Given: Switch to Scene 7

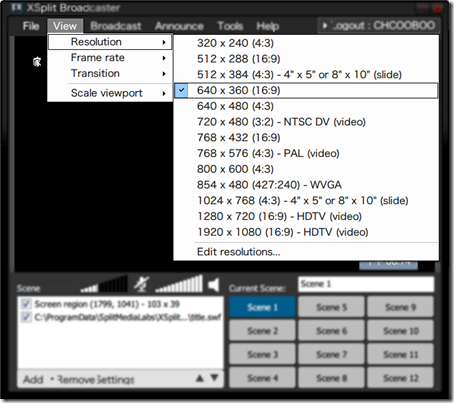Looking at the screenshot, I should pos(331,354).
